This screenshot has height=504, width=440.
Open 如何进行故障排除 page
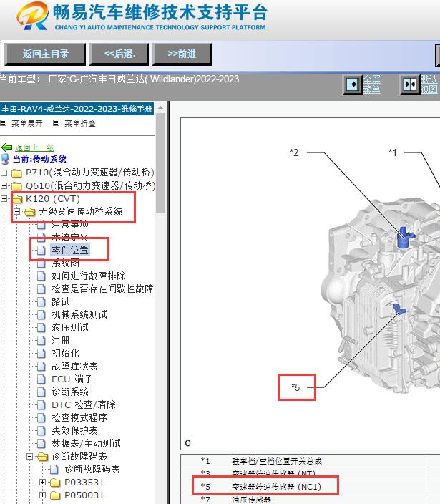pos(89,276)
